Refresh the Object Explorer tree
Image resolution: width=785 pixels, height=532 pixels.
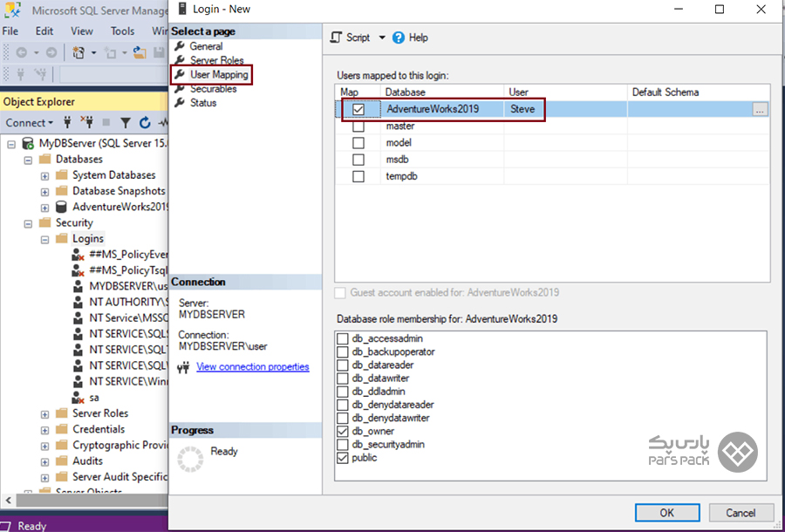[145, 122]
